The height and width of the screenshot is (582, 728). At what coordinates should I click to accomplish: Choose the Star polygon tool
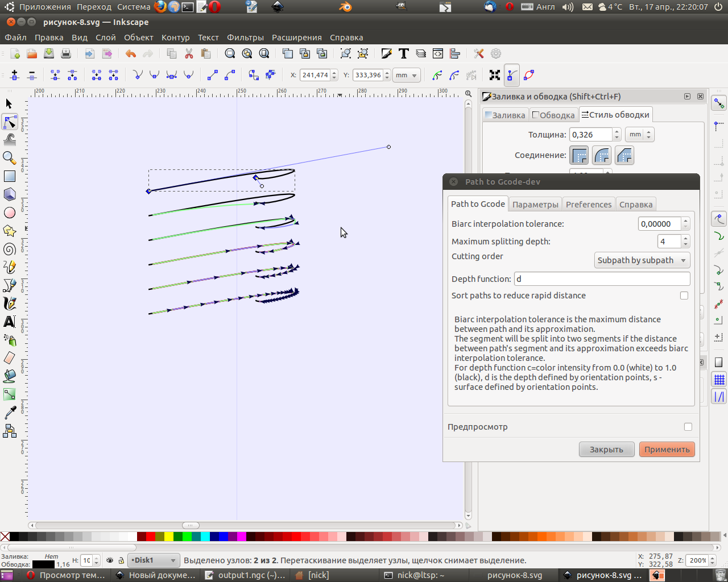click(x=9, y=231)
